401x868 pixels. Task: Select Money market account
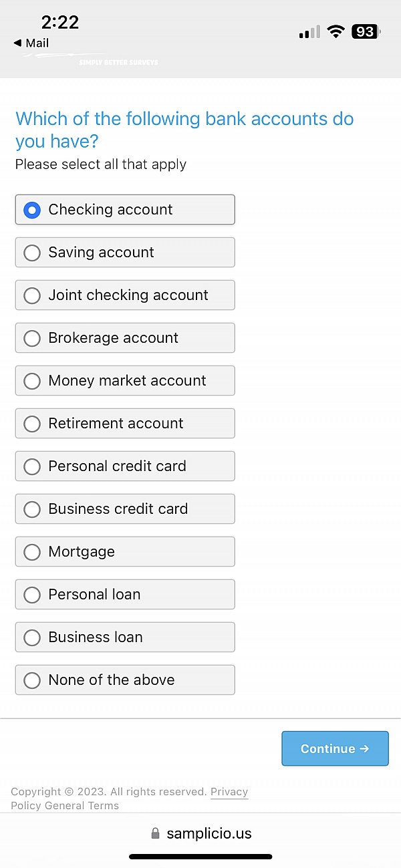click(125, 381)
